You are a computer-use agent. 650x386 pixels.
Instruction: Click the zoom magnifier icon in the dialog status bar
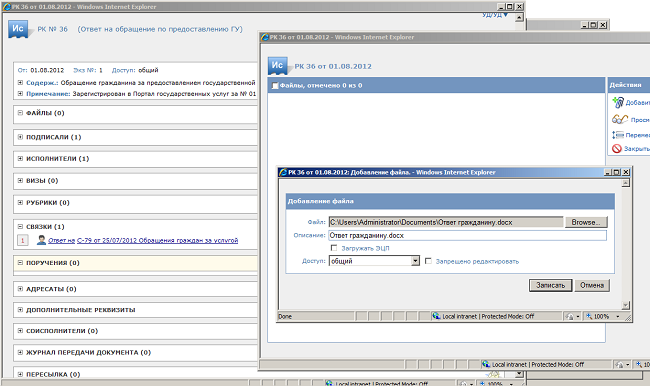[x=589, y=316]
